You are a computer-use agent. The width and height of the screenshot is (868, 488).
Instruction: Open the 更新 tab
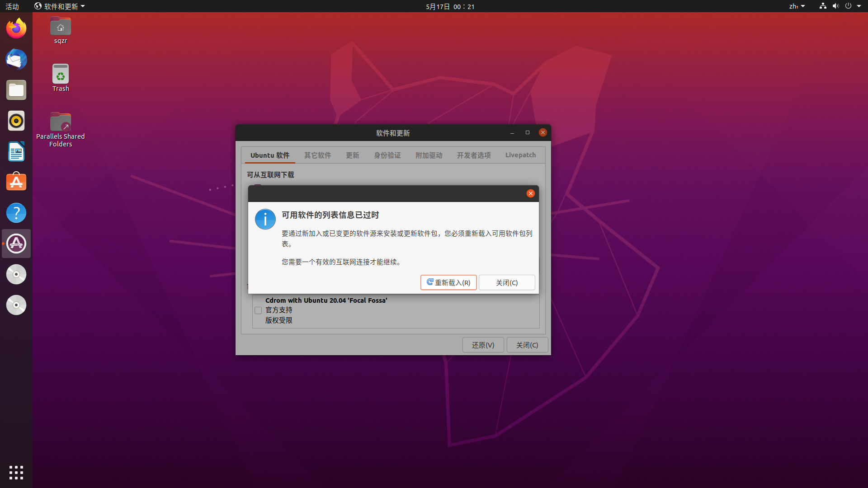[x=352, y=155]
